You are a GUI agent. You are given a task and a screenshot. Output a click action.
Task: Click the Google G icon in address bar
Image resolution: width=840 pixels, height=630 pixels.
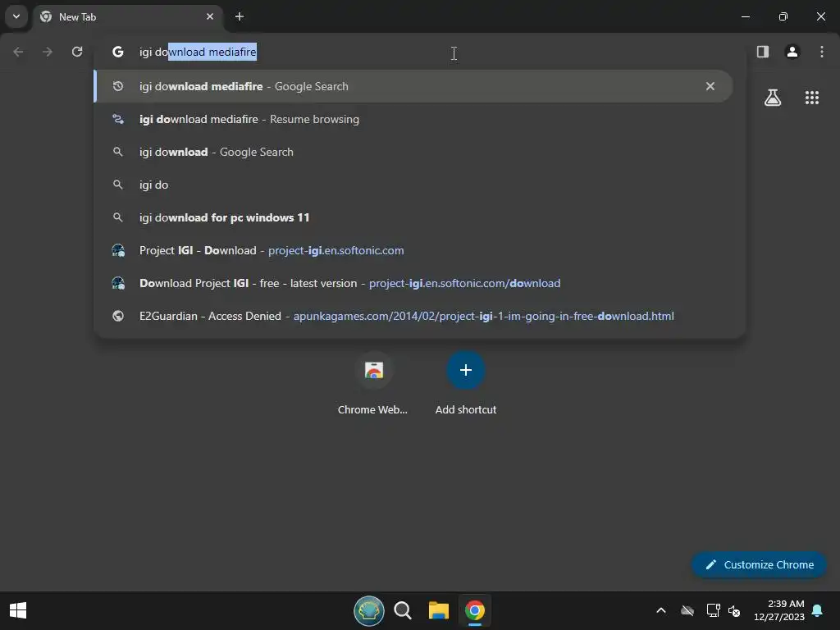click(118, 52)
